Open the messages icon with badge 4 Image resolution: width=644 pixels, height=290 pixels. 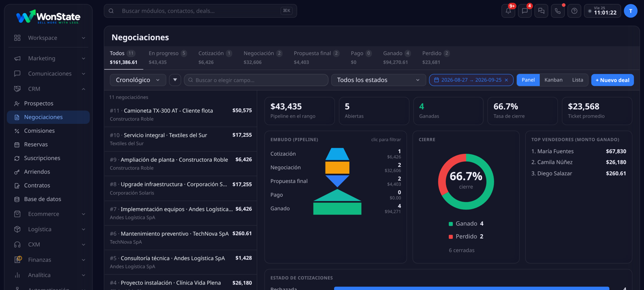tap(525, 11)
